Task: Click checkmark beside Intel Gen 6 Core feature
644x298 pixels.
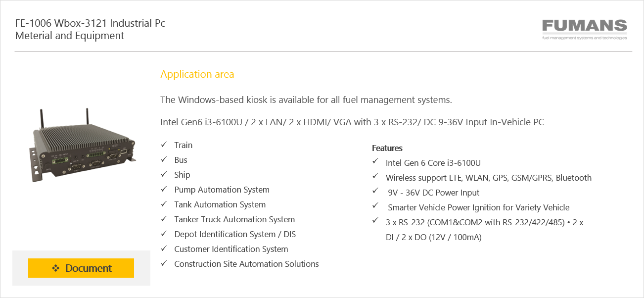Action: point(375,163)
